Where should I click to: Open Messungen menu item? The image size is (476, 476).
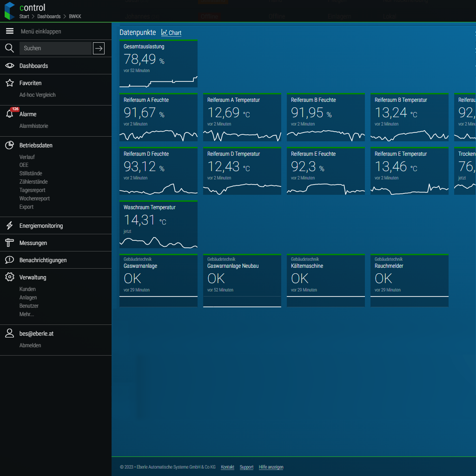click(33, 243)
